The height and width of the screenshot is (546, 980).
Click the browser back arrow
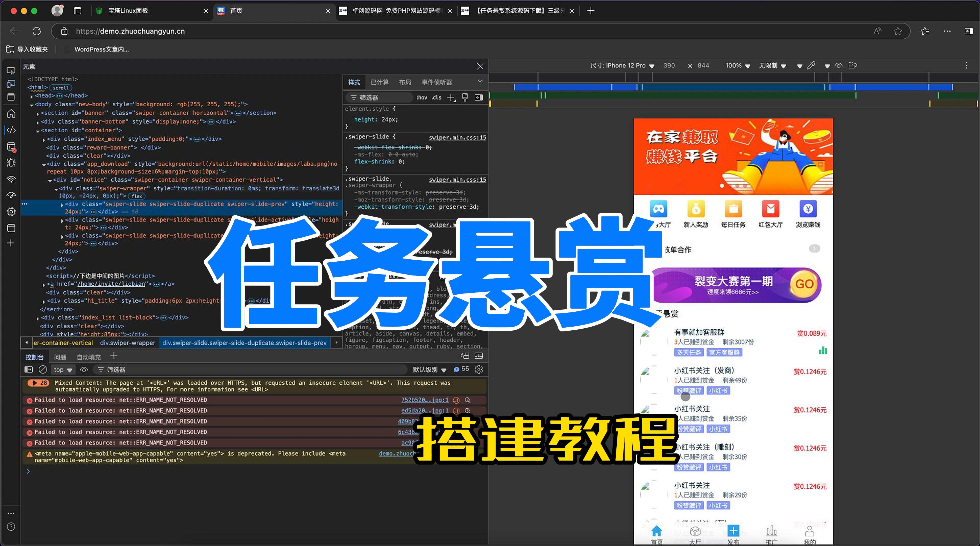pyautogui.click(x=14, y=31)
